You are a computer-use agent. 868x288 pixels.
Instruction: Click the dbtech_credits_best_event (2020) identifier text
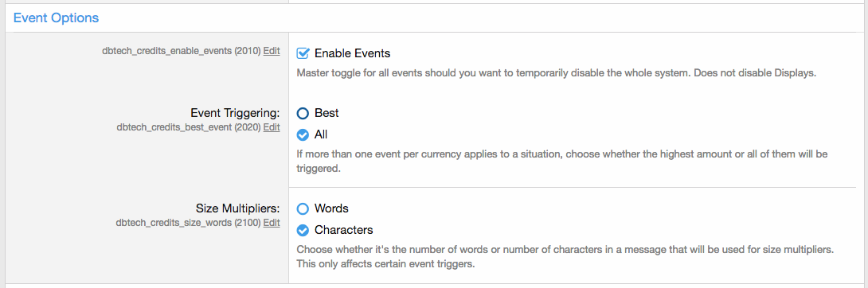(x=189, y=127)
